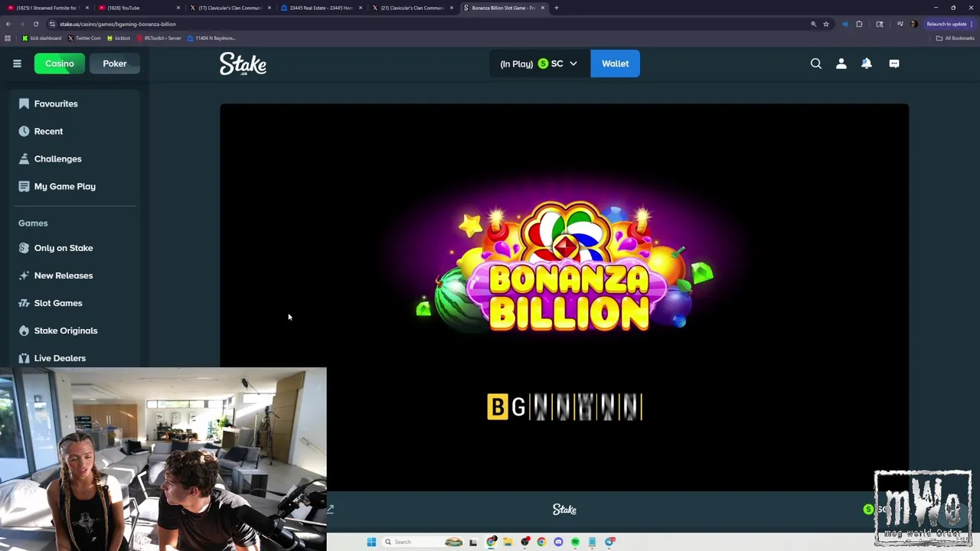
Task: Reload the current page
Action: pos(35,24)
